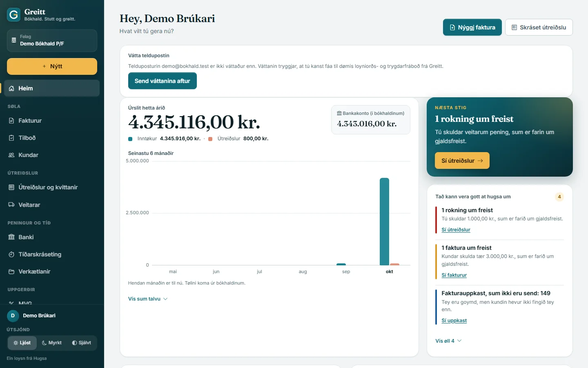
Task: Open Fakturur in the sidebar
Action: point(52,121)
